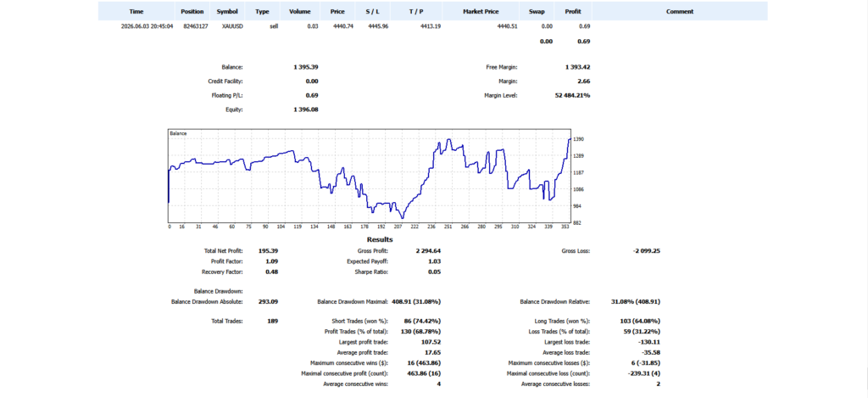This screenshot has width=868, height=398.
Task: Select the XAUUSD symbol cell
Action: 231,26
